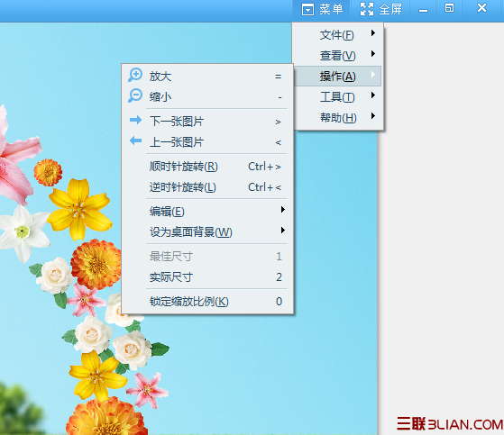Click the 全屏 fullscreen icon

coord(367,9)
